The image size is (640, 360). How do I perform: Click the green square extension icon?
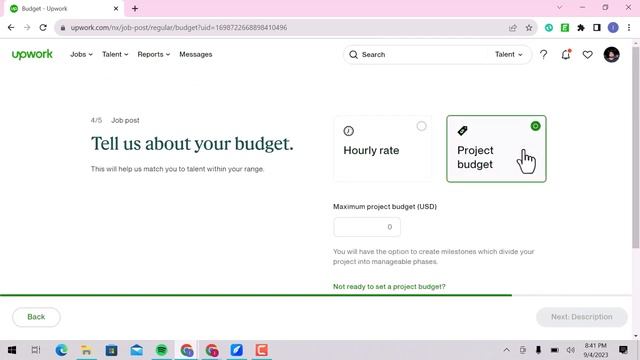pos(565,28)
